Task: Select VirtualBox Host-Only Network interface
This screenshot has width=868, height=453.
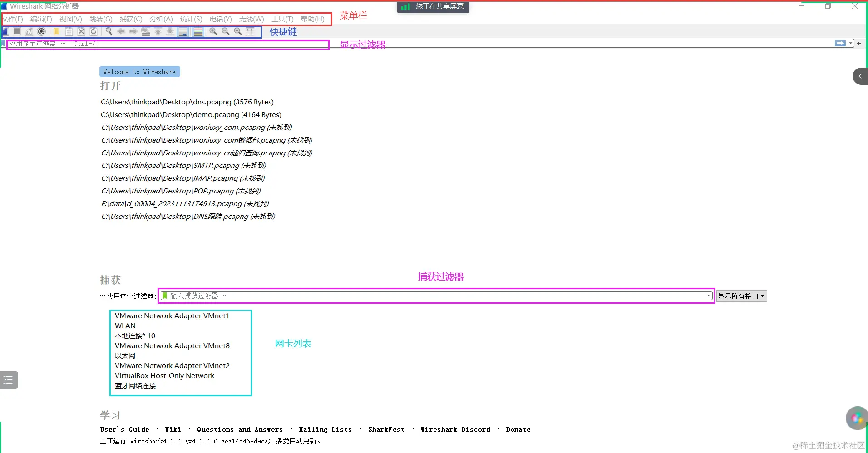Action: 164,376
